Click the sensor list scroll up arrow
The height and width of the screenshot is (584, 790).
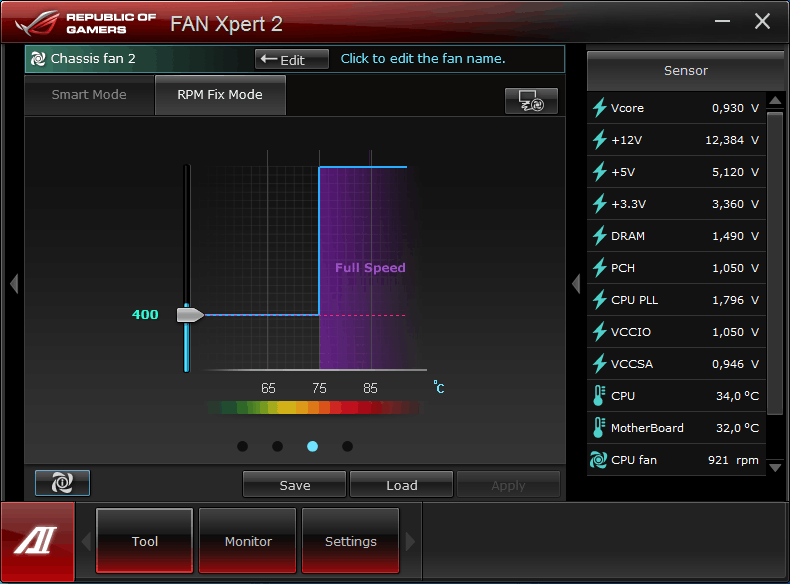point(775,100)
